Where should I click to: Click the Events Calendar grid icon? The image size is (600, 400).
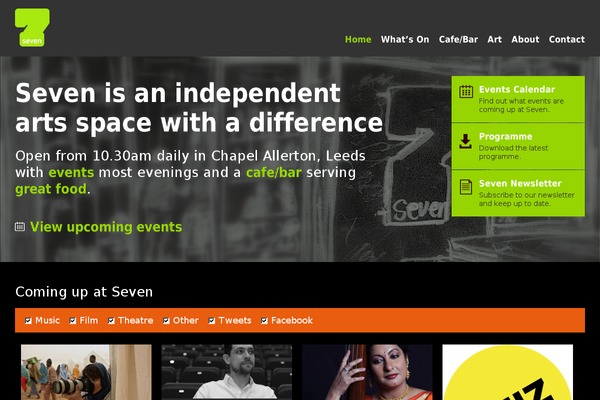tap(466, 91)
